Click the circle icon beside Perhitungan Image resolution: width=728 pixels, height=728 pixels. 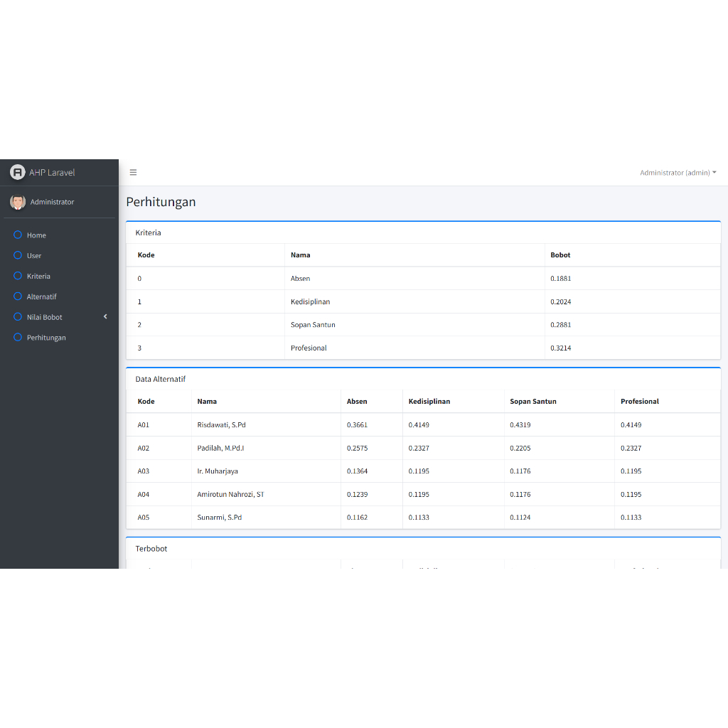pos(18,338)
